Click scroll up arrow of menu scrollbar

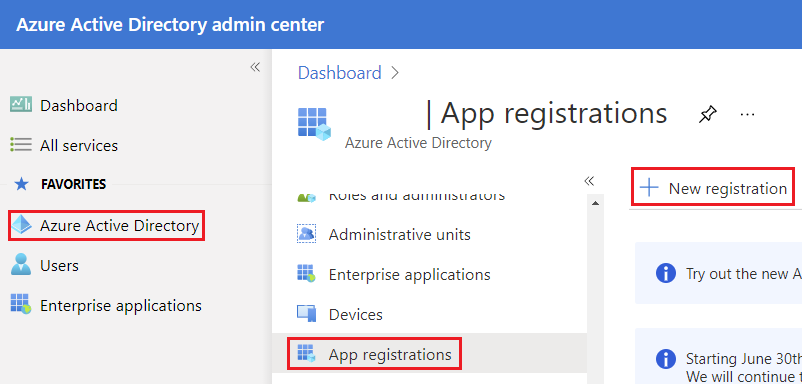coord(595,204)
